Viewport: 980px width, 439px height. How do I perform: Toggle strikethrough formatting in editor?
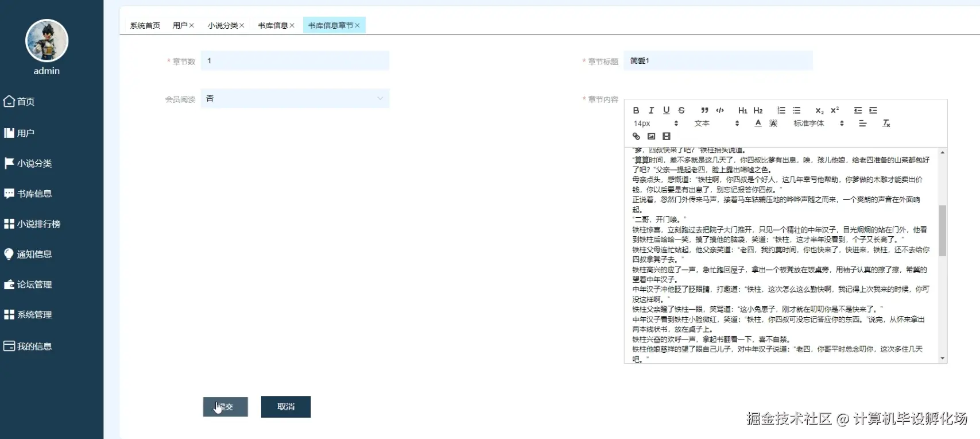click(681, 110)
